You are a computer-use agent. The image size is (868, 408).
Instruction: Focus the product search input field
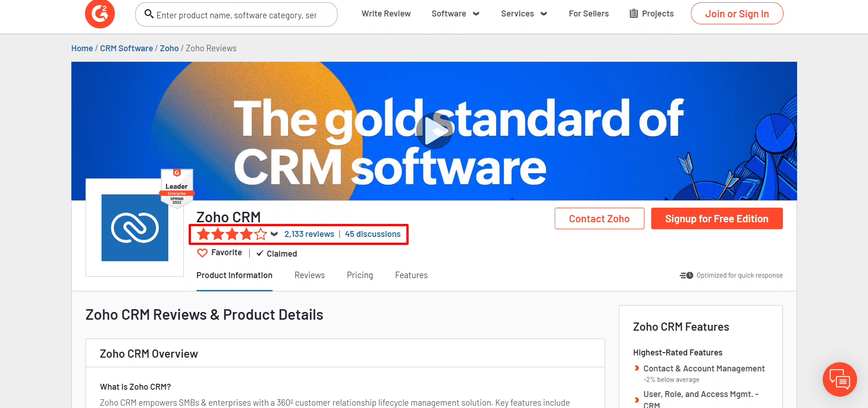236,15
